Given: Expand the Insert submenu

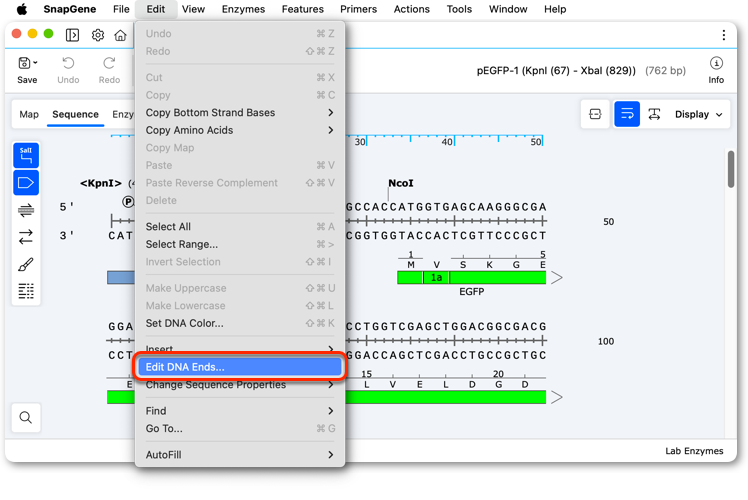Looking at the screenshot, I should click(x=239, y=349).
